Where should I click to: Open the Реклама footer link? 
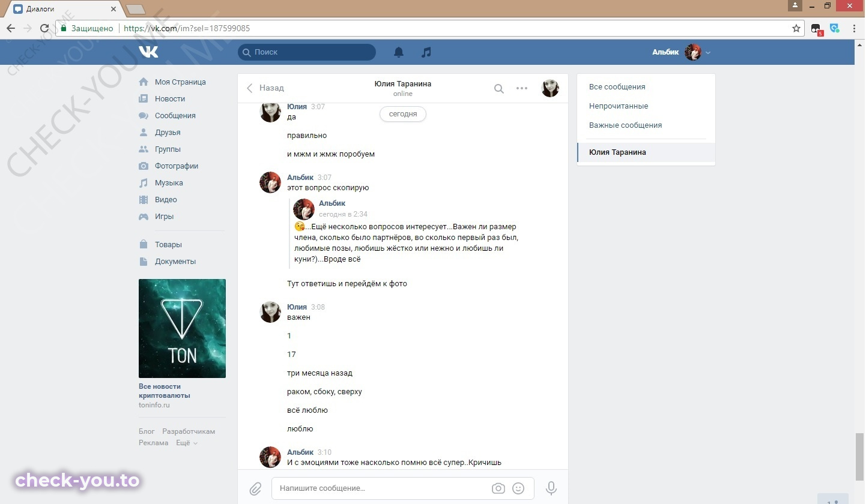(x=153, y=443)
